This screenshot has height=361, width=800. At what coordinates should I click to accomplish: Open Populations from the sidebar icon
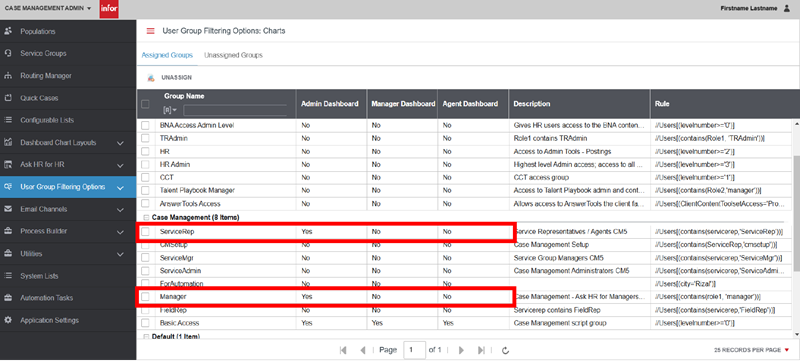[8, 31]
